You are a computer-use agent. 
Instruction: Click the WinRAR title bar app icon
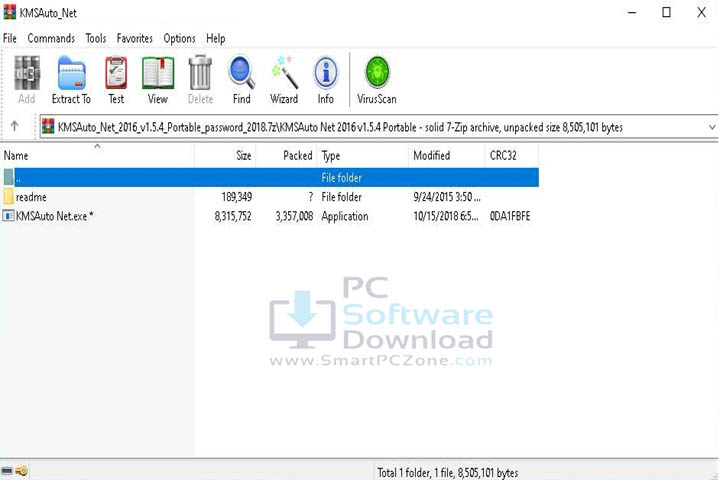(10, 12)
